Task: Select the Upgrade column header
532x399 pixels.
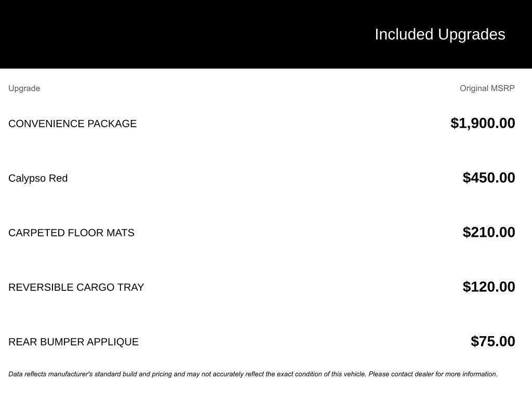Action: [x=24, y=88]
